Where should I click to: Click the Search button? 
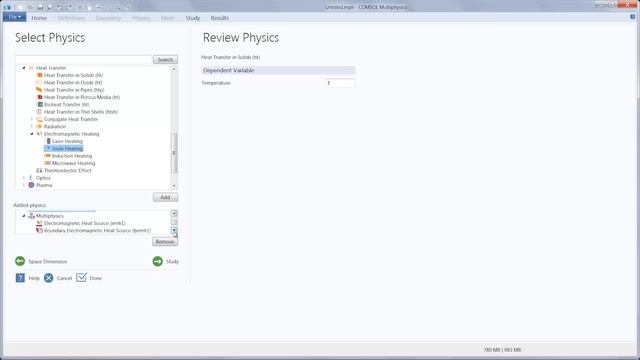coord(165,60)
